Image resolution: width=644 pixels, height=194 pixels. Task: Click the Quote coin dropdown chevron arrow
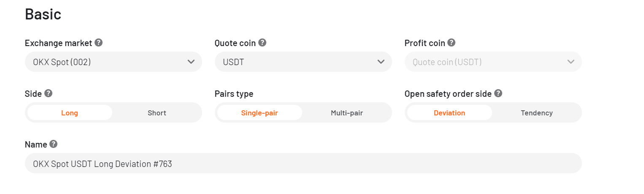click(x=381, y=62)
